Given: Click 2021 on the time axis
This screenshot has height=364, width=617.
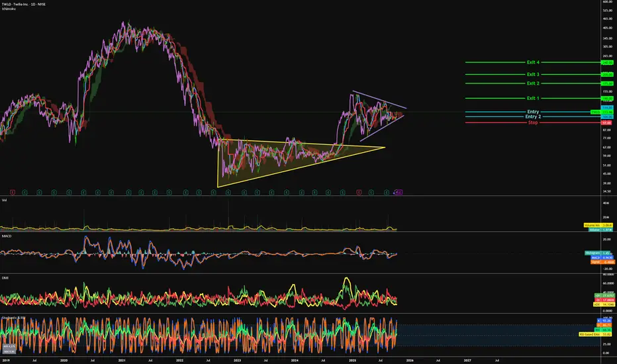Looking at the screenshot, I should (x=122, y=361).
